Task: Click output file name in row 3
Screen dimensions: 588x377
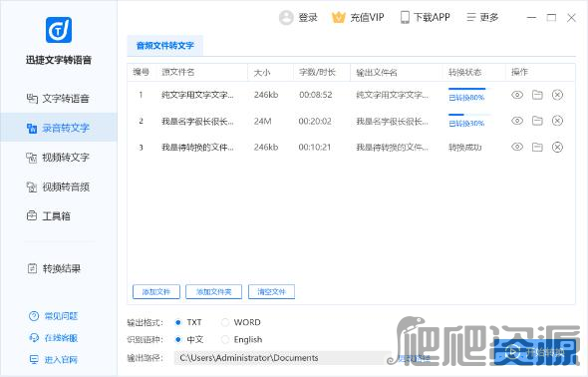Action: click(392, 147)
